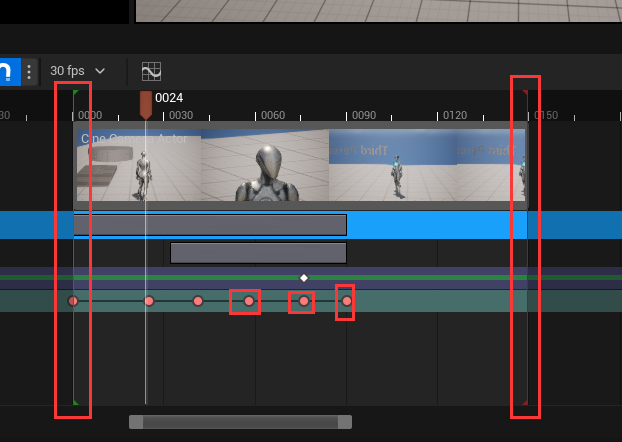Select the shorter gray section bar below
Screen dimensions: 622x442
pos(258,252)
